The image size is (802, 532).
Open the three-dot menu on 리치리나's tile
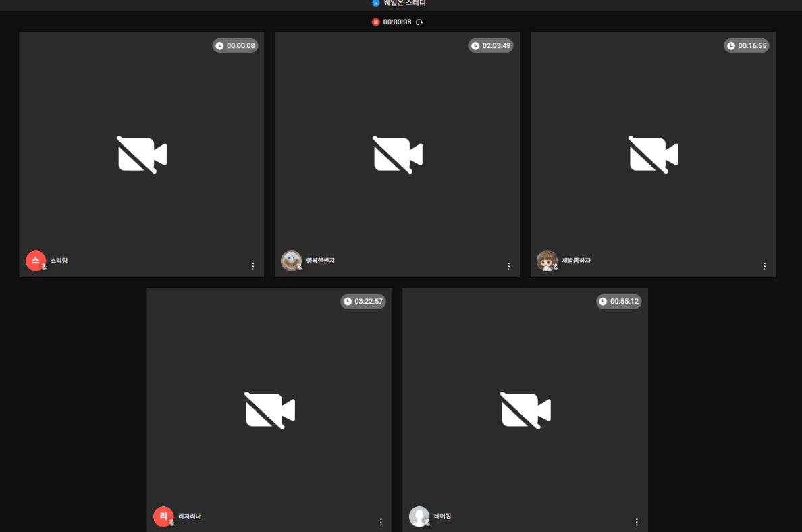click(381, 522)
